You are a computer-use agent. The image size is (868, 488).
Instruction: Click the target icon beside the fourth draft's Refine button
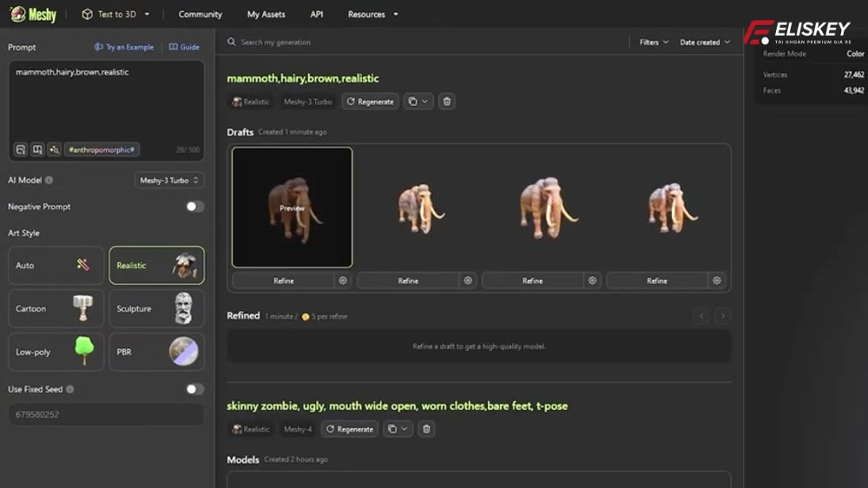tap(716, 280)
